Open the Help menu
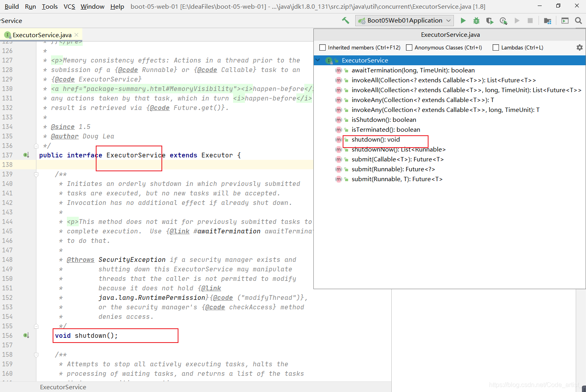This screenshot has height=392, width=586. (x=117, y=6)
